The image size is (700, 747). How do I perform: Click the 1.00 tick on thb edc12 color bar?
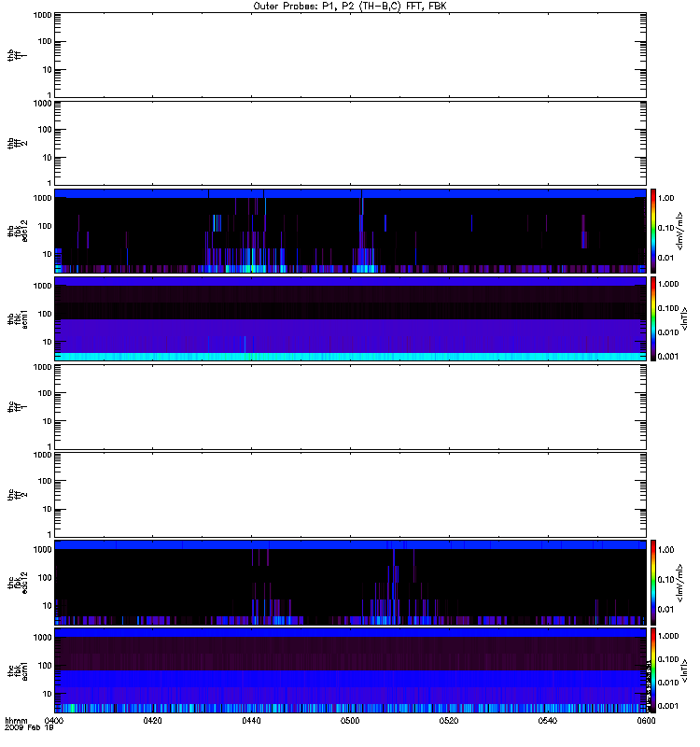click(665, 198)
